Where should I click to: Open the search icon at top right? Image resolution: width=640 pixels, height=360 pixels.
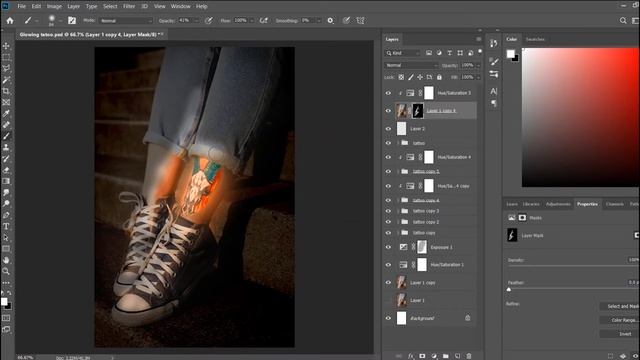pos(623,20)
